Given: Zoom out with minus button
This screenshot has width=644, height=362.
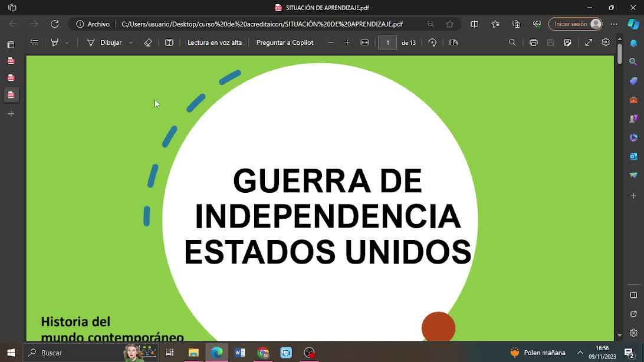Looking at the screenshot, I should [330, 42].
